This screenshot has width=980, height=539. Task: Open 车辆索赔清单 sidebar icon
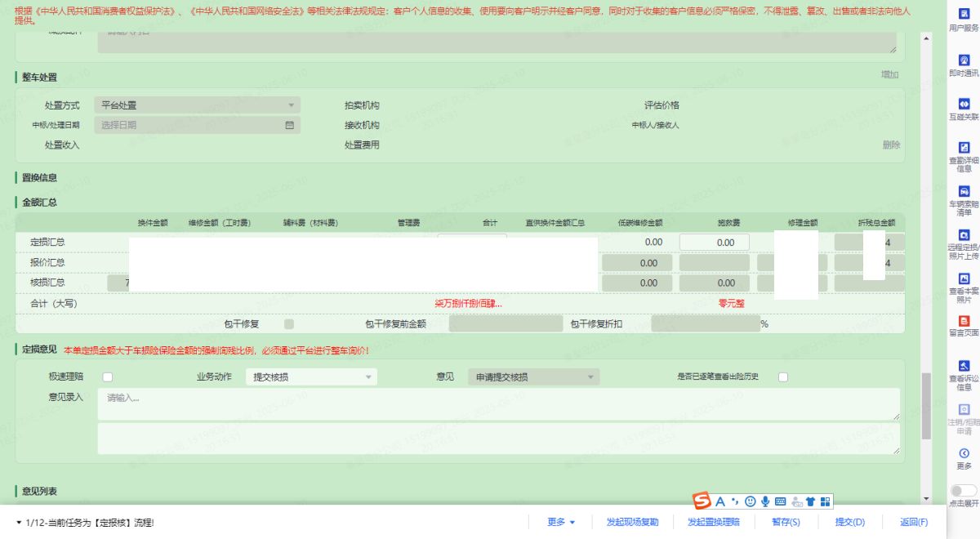coord(964,192)
